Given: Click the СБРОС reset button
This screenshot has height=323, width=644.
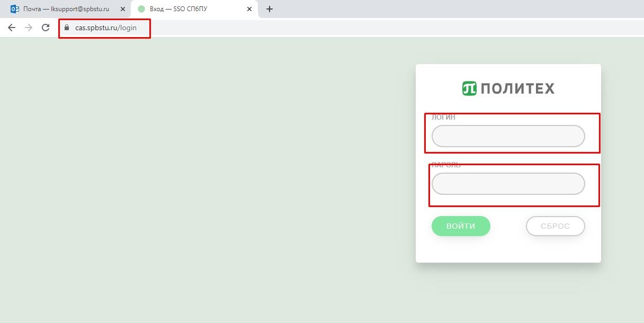Looking at the screenshot, I should tap(555, 226).
